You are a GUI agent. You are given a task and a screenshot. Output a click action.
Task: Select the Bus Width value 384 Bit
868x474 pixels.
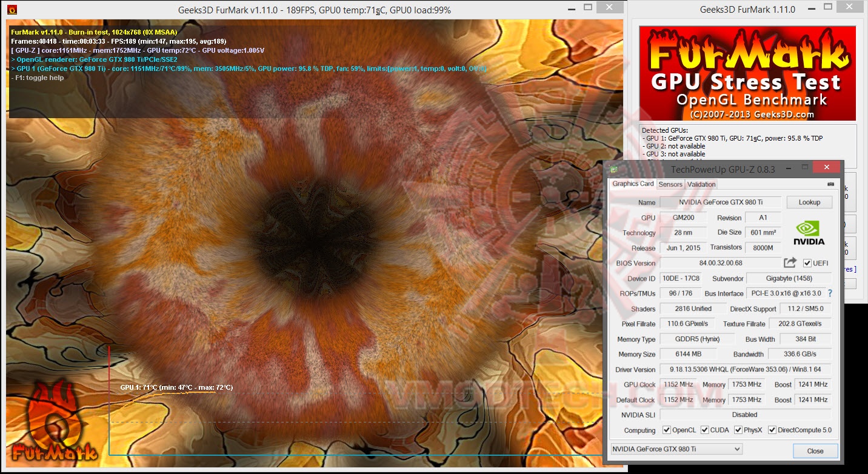[x=806, y=339]
